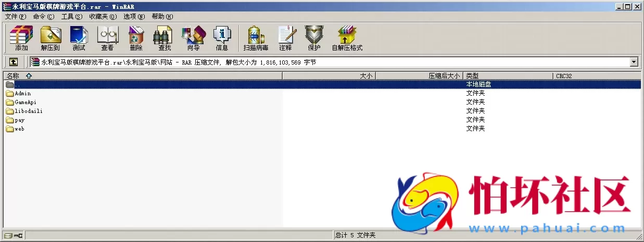Click the 解压到 (Extract To) icon

pyautogui.click(x=50, y=39)
